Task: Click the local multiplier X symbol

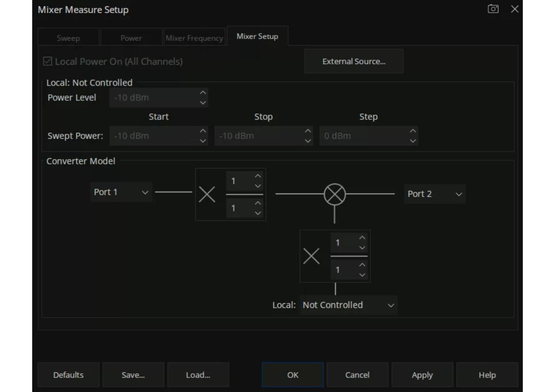Action: coord(311,256)
